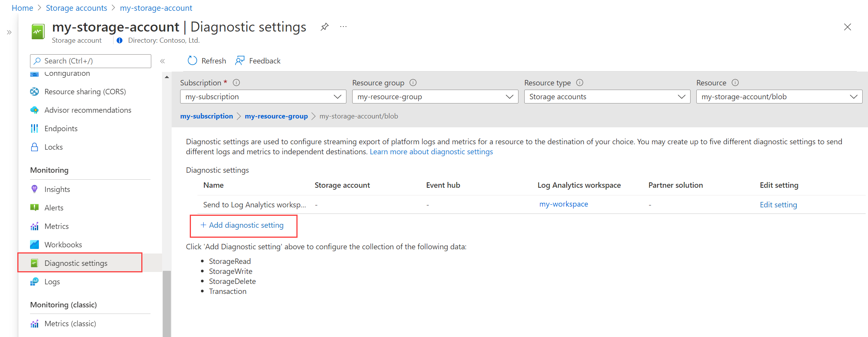This screenshot has height=337, width=868.
Task: Collapse the left navigation menu
Action: click(162, 61)
